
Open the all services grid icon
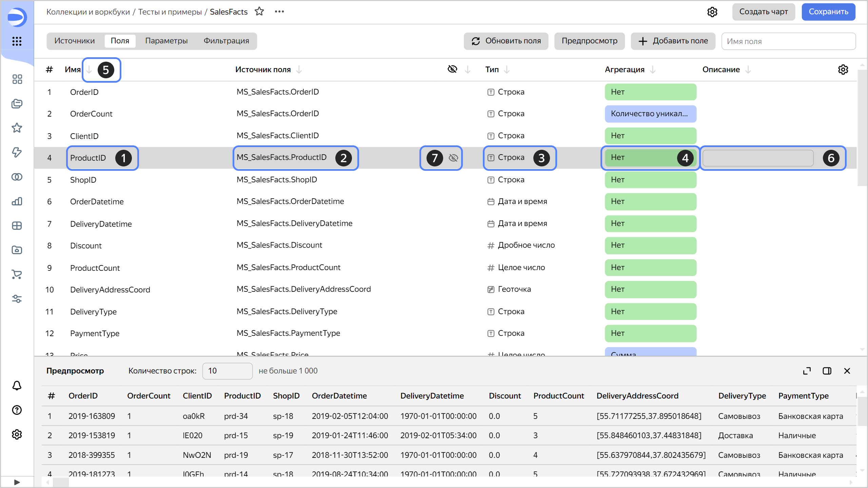17,41
